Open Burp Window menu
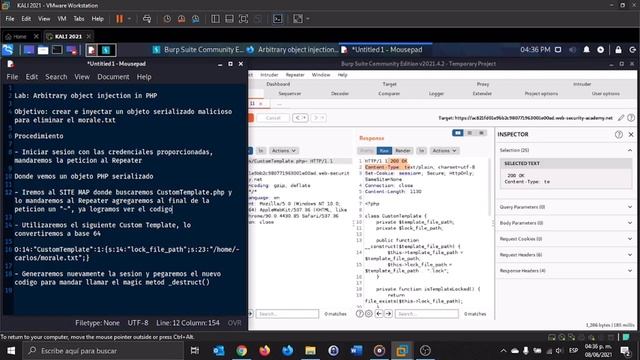This screenshot has width=640, height=360. coord(321,75)
